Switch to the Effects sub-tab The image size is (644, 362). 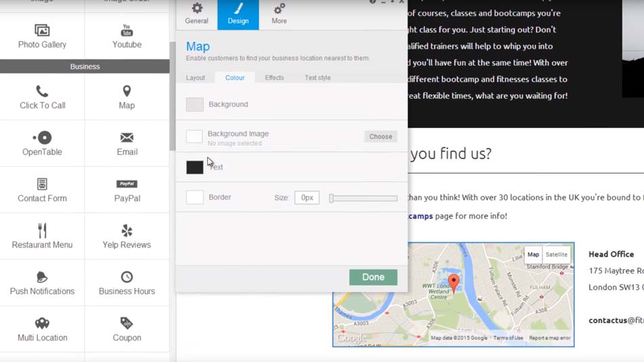click(x=275, y=78)
